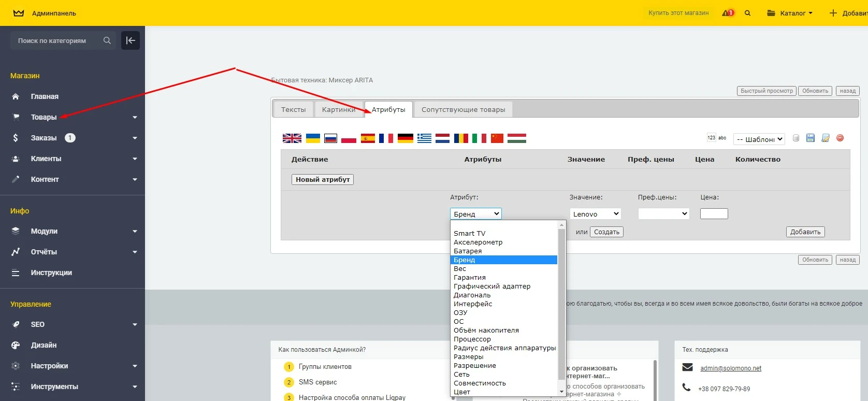Select the Ukrainian flag language
868x401 pixels.
tap(313, 138)
